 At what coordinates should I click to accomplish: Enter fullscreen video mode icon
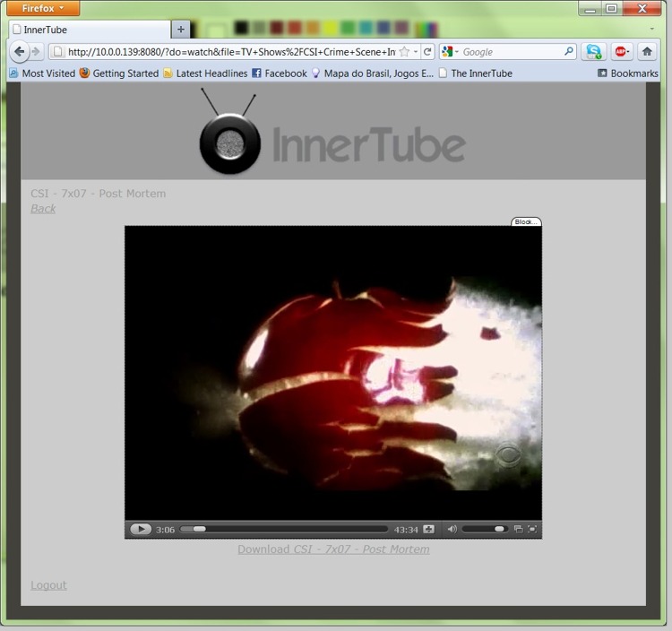(532, 529)
